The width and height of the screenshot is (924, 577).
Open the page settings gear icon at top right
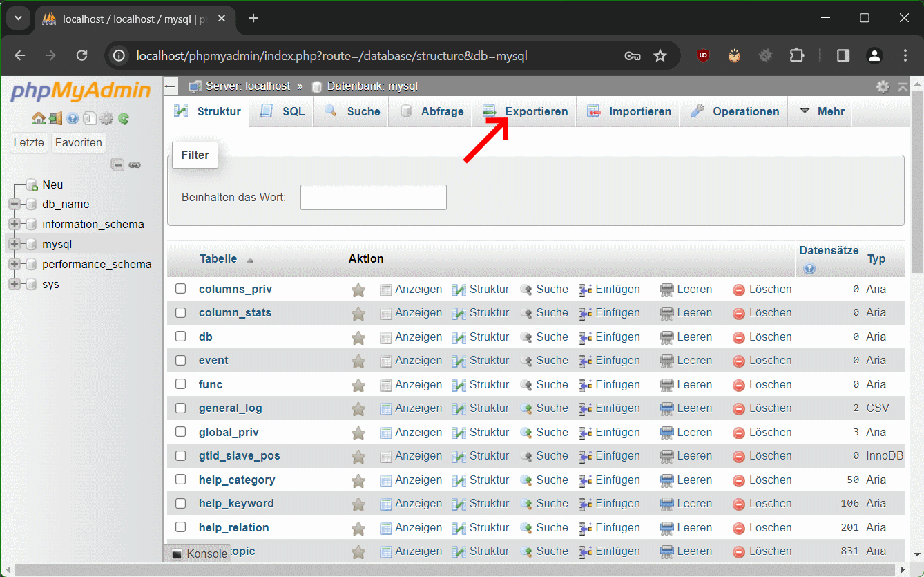pyautogui.click(x=883, y=86)
